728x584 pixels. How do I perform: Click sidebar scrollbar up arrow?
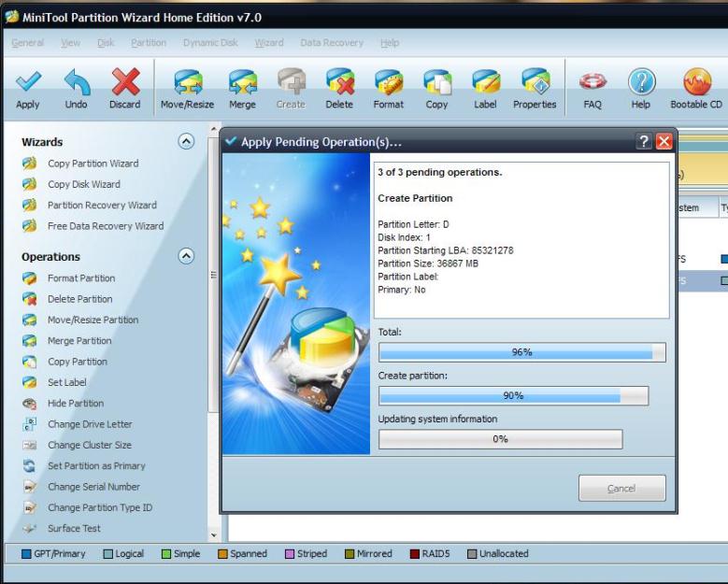214,129
